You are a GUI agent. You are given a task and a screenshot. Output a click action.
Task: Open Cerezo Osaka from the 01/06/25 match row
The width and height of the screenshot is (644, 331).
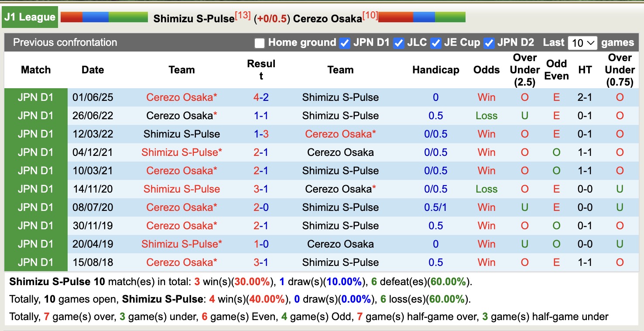182,97
